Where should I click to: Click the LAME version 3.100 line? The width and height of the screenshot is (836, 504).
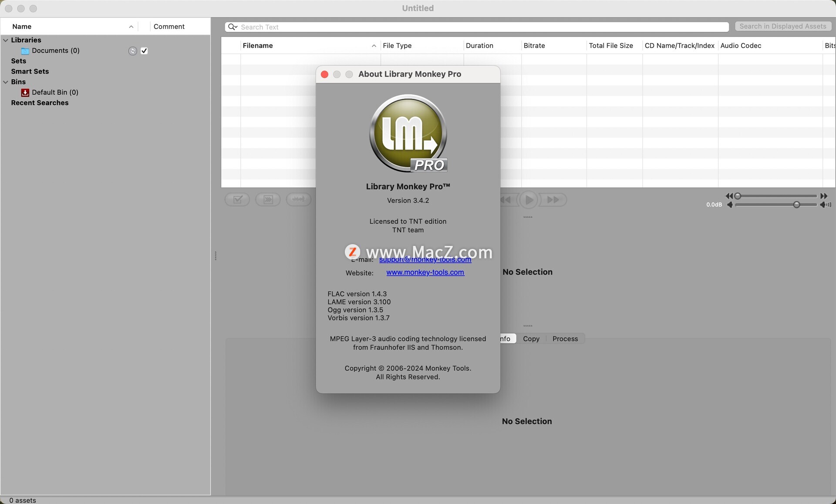point(359,302)
